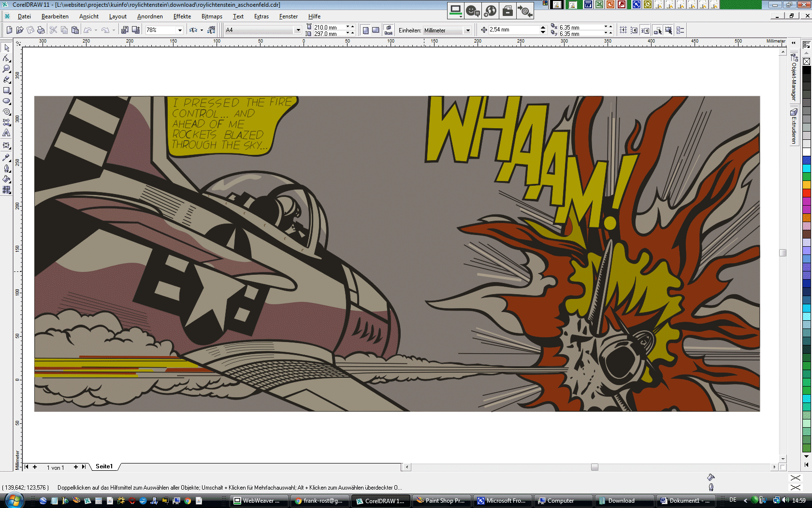Open the Extras menu
812x508 pixels.
261,16
